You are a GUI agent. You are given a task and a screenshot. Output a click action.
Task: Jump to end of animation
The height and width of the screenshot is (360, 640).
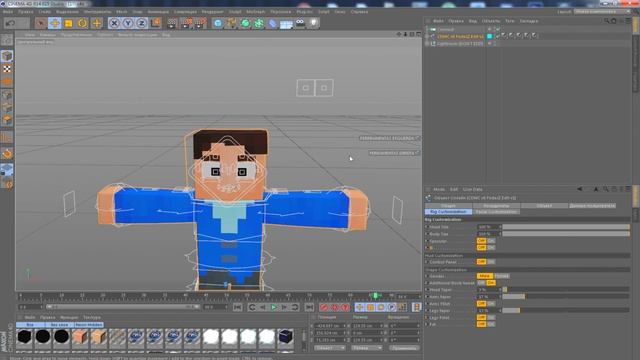click(x=309, y=307)
